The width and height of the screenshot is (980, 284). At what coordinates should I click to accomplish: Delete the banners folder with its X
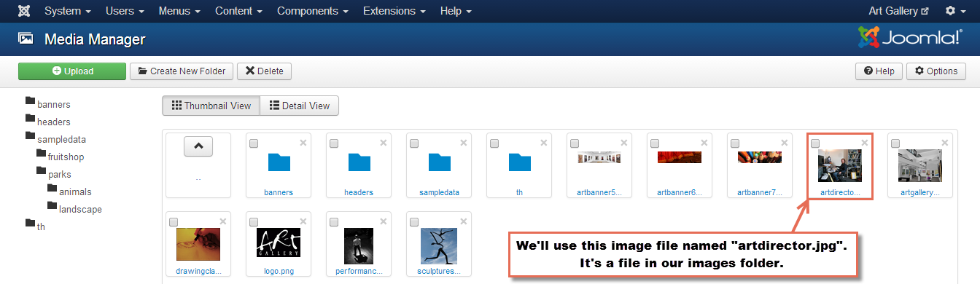(x=303, y=143)
